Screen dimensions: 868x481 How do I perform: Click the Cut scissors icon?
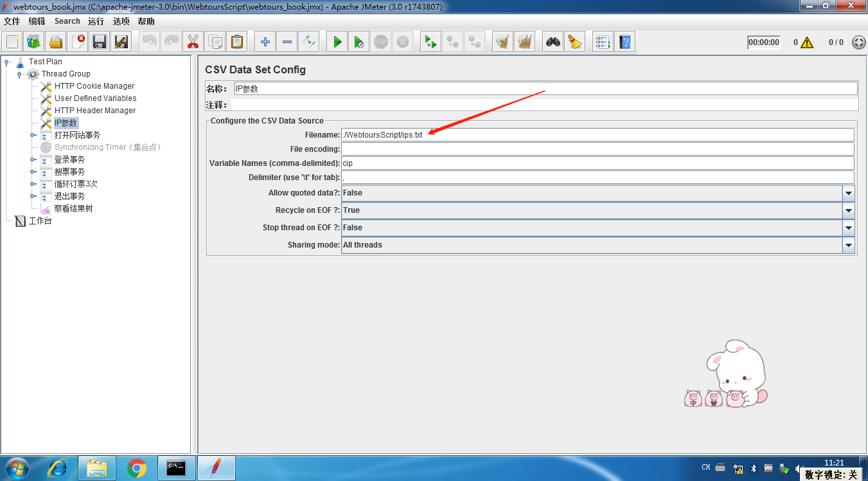point(193,42)
